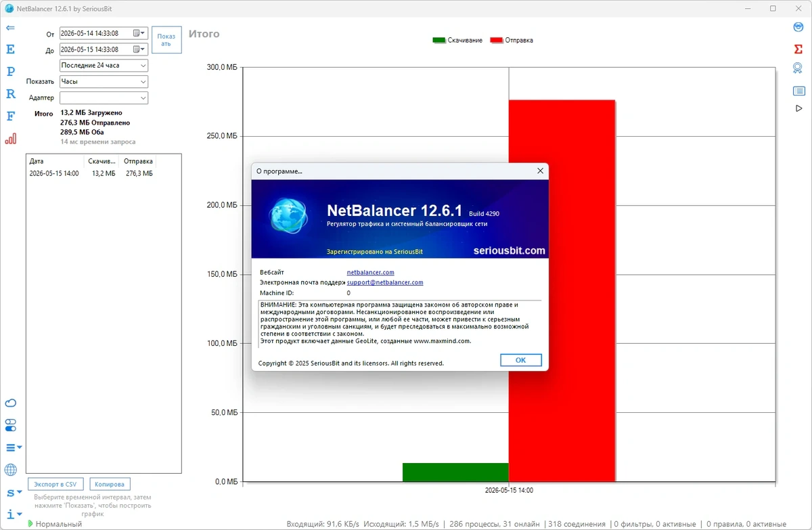Image resolution: width=812 pixels, height=530 pixels.
Task: Click the list panel icon on right
Action: point(798,91)
